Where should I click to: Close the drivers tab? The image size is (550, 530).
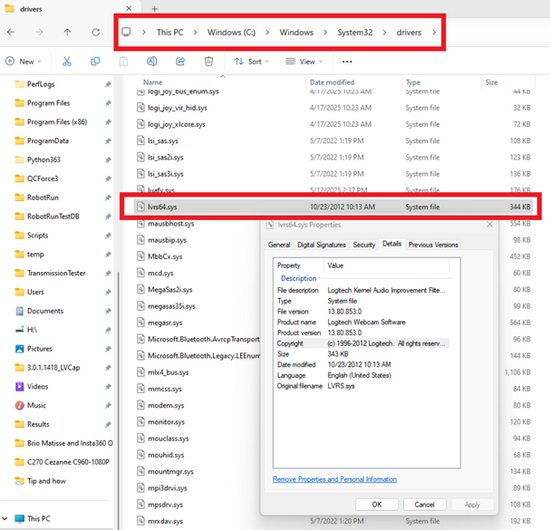click(x=129, y=8)
